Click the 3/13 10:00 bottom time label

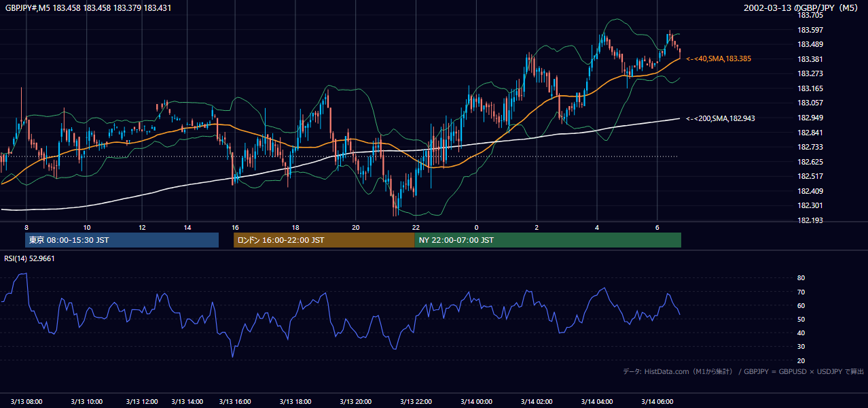(x=87, y=402)
